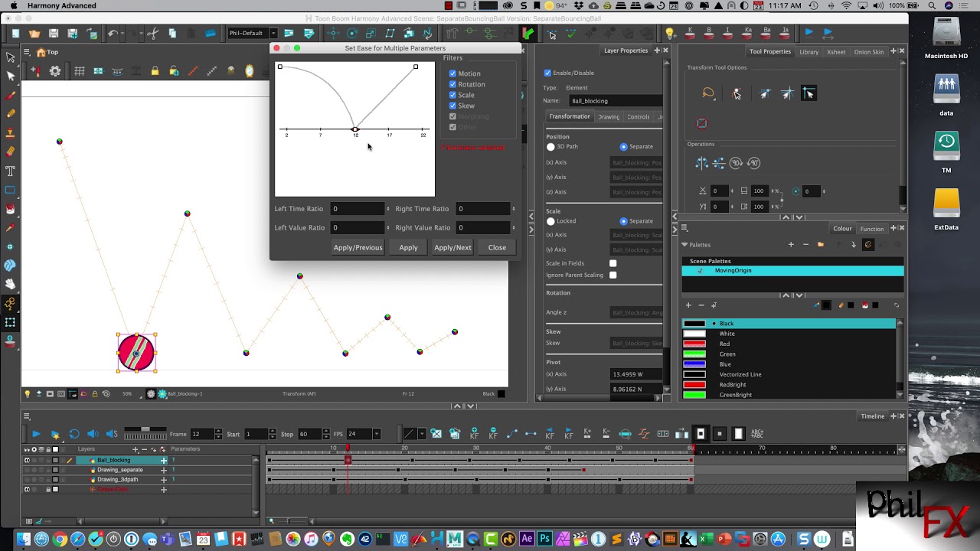Toggle the Motion filter checkbox
980x551 pixels.
pyautogui.click(x=452, y=73)
